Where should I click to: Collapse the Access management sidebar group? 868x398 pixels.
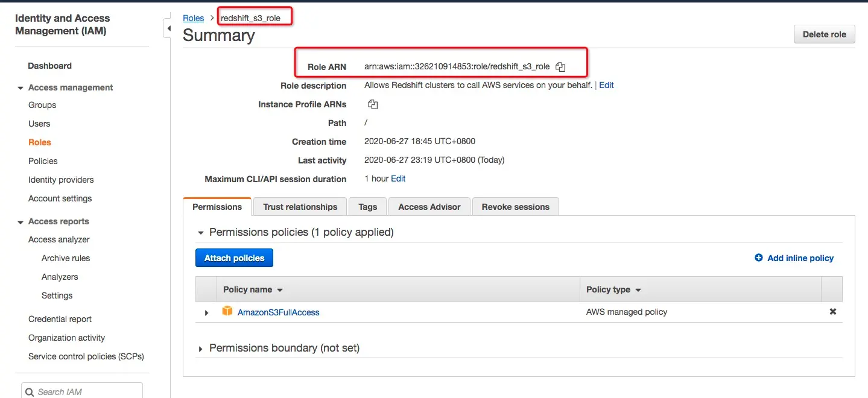point(20,88)
